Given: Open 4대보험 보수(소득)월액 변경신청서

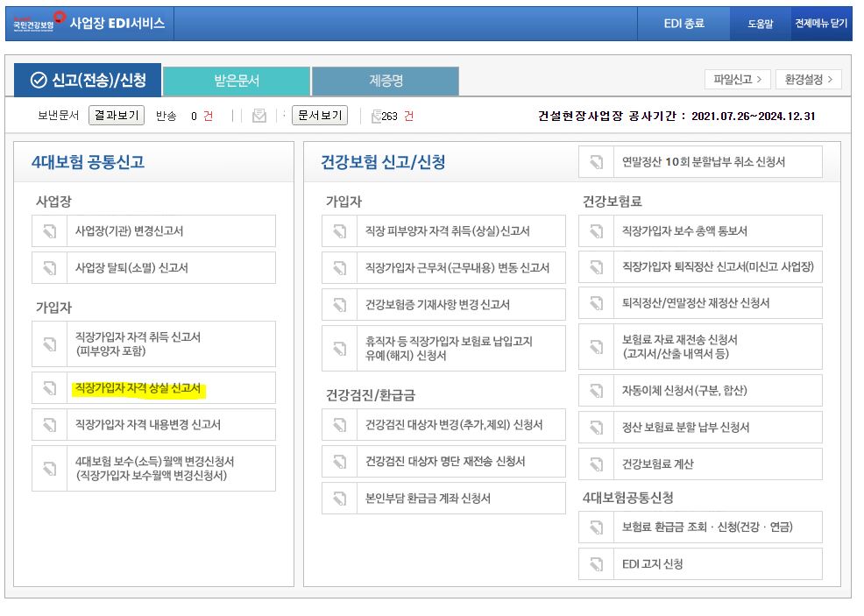Looking at the screenshot, I should point(153,469).
